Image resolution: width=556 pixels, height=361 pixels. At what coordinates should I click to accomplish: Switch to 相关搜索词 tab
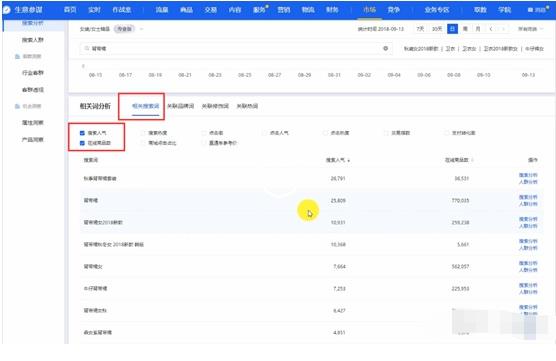145,106
